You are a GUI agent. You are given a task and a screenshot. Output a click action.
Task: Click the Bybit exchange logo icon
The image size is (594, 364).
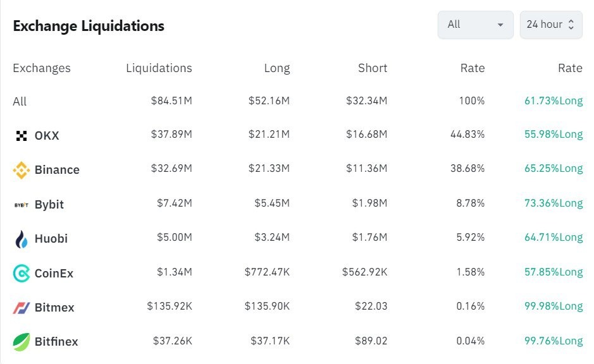point(22,205)
